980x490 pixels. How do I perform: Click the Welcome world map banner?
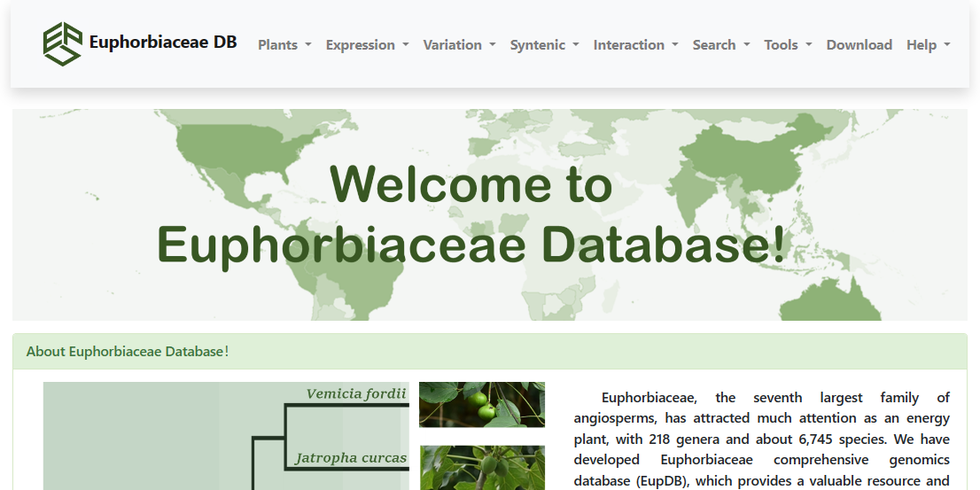[489, 214]
